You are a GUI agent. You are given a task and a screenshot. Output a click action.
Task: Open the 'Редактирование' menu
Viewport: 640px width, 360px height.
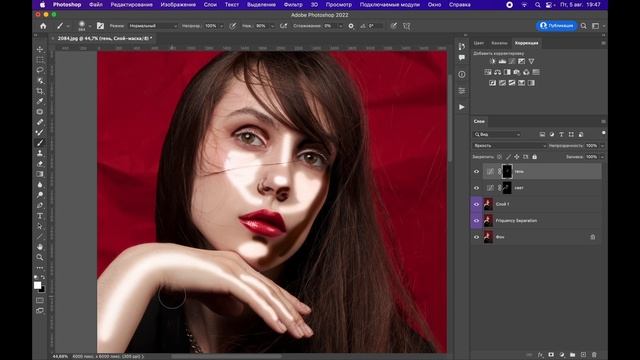[x=131, y=4]
